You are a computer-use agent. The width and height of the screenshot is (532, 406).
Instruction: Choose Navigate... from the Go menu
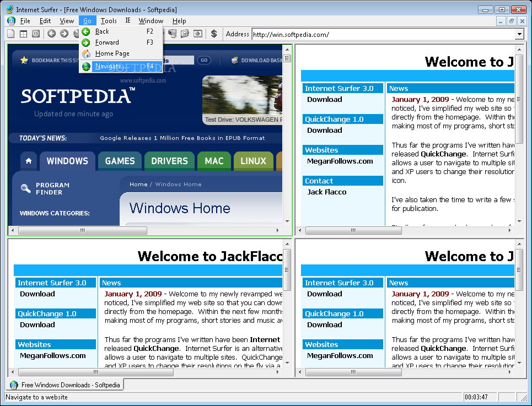click(121, 66)
